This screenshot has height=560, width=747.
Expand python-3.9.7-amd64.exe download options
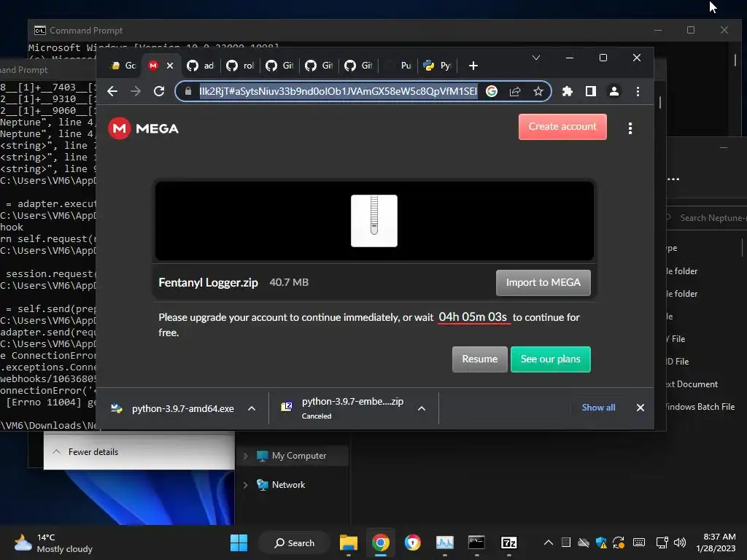[x=252, y=408]
